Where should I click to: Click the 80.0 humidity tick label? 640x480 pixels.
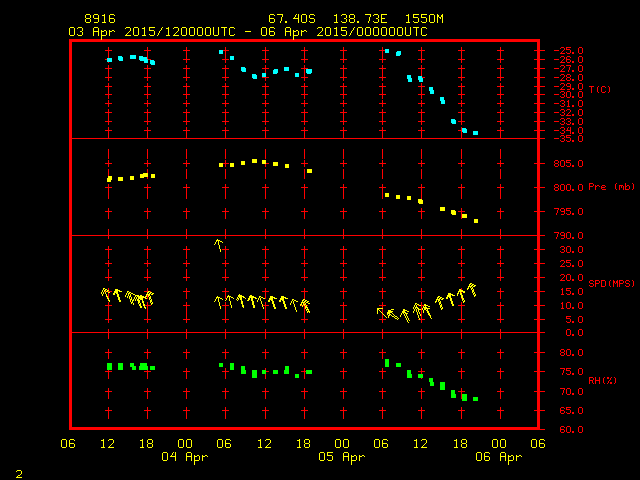571,353
